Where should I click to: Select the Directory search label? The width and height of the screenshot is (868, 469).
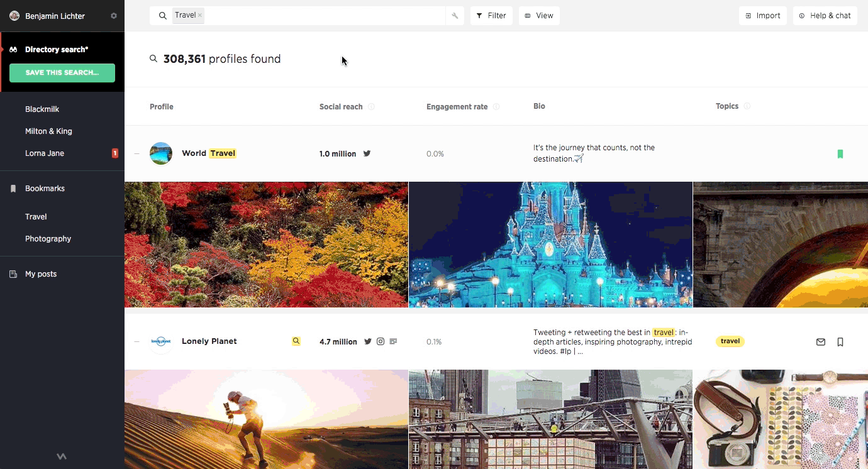57,50
